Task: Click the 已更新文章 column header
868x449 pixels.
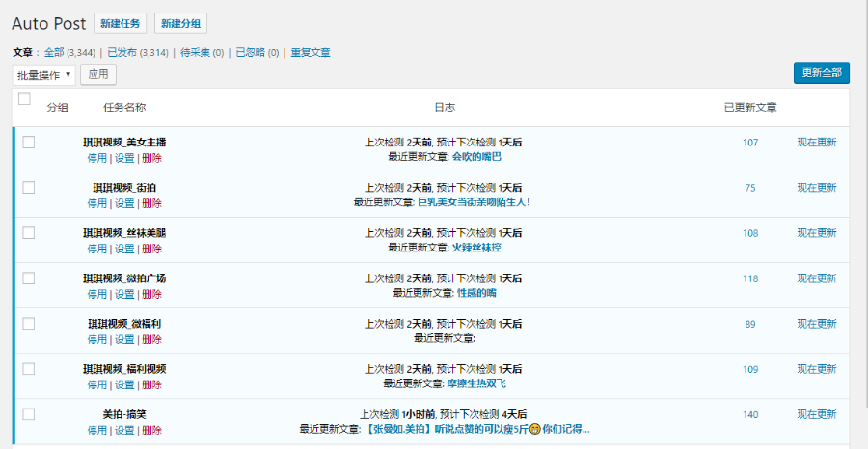Action: [750, 108]
